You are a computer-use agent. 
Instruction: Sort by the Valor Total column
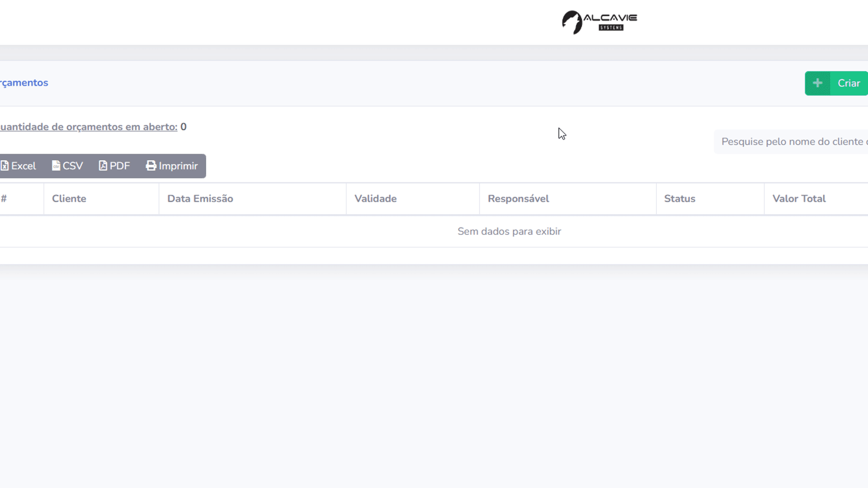point(799,199)
